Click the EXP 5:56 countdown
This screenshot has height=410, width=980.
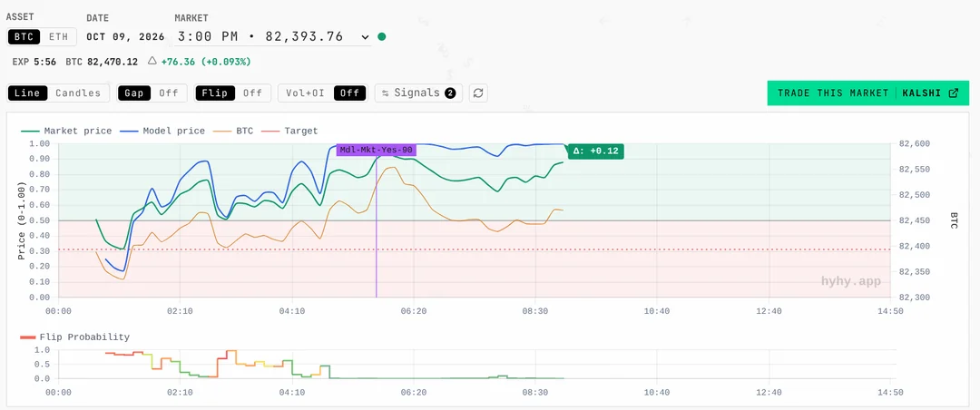pyautogui.click(x=34, y=62)
